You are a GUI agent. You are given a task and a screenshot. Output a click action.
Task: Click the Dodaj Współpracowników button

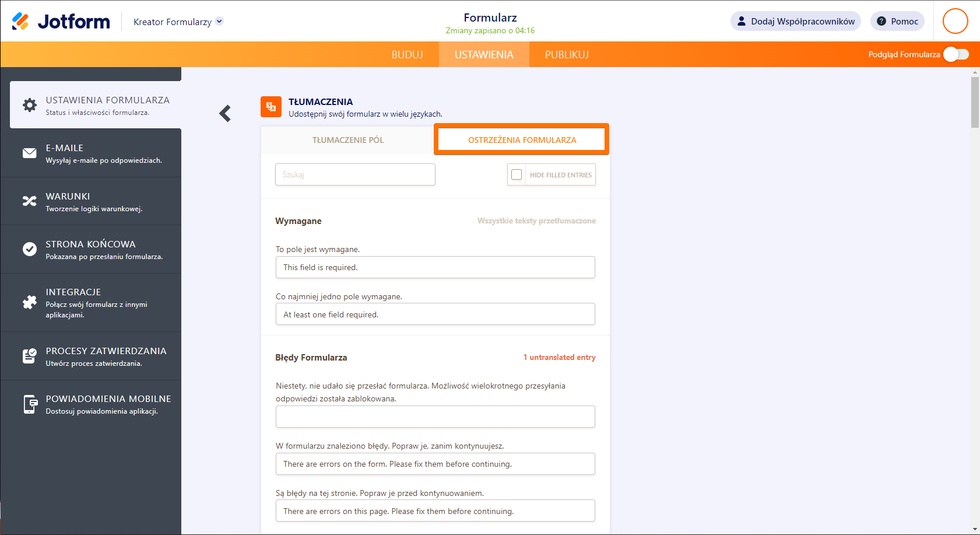[x=795, y=20]
